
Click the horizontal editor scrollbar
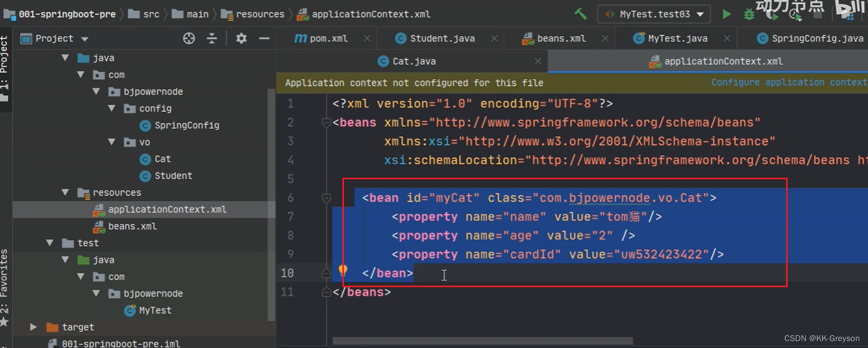[482, 341]
